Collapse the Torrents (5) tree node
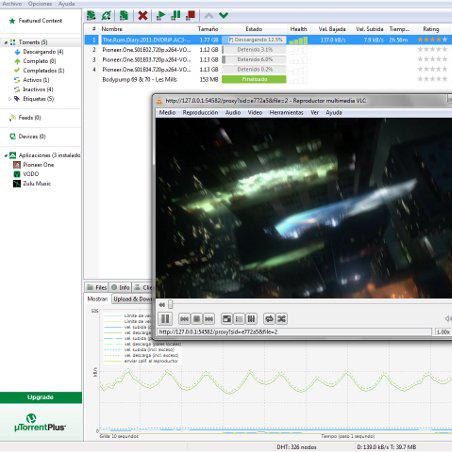Viewport: 452px width, 452px height. point(6,43)
